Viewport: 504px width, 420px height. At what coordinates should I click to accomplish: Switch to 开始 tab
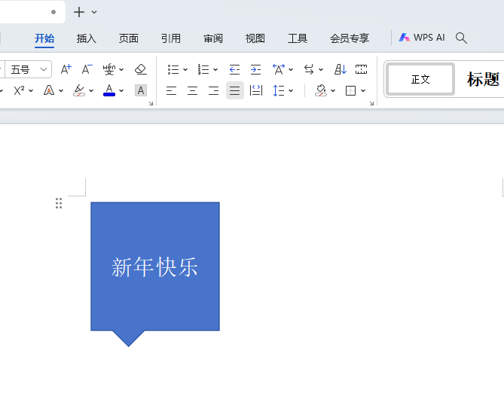pyautogui.click(x=44, y=38)
